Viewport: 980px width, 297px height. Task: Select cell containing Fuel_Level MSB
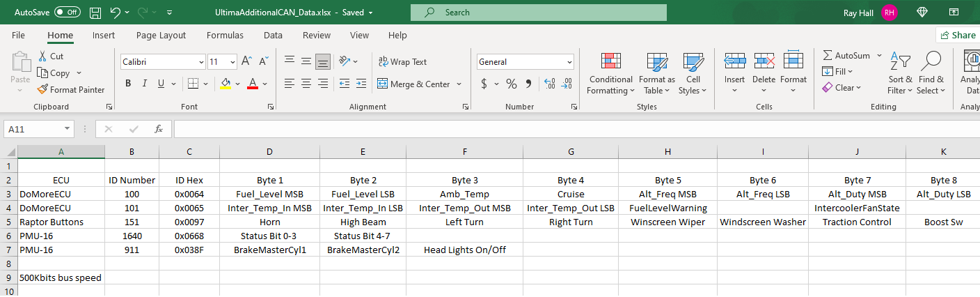tap(269, 194)
